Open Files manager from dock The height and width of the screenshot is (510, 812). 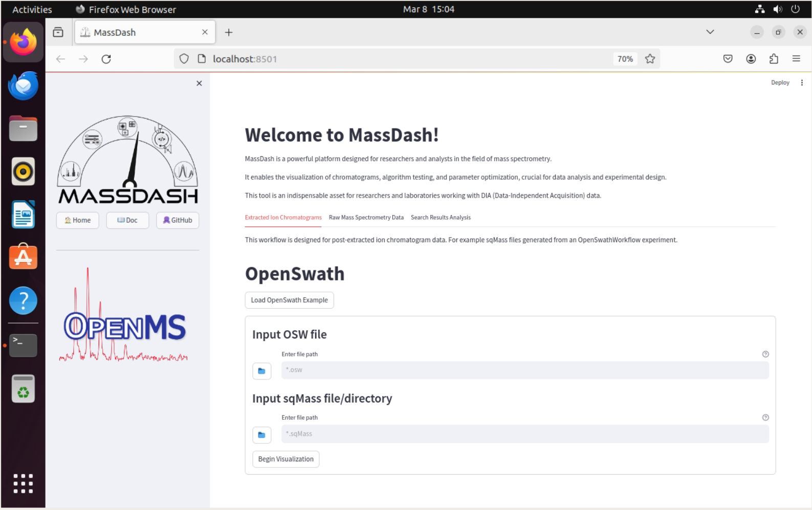coord(23,129)
